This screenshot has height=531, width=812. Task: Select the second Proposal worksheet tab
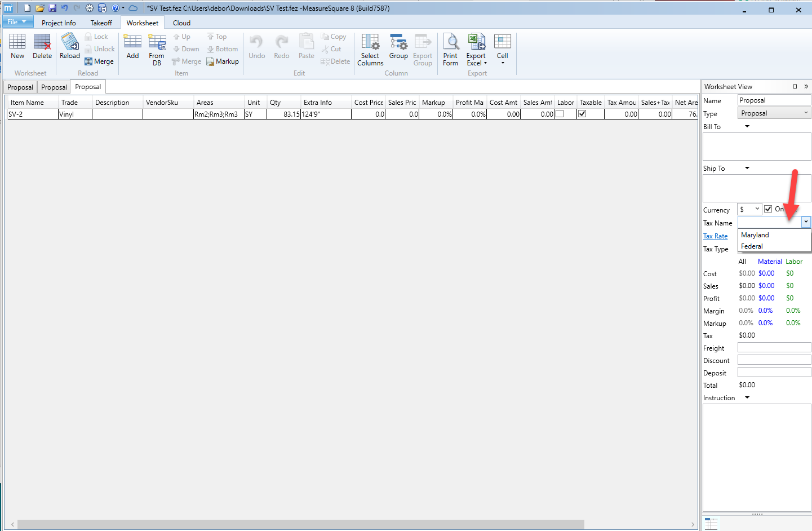(54, 87)
